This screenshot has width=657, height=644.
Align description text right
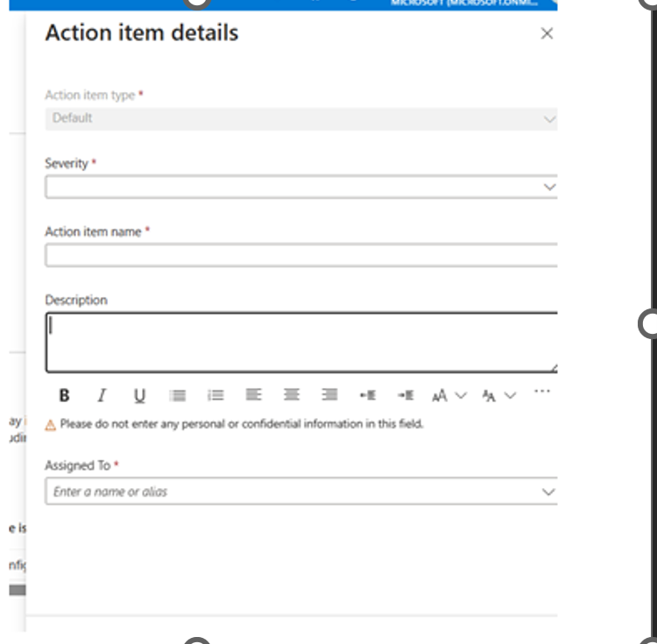(329, 394)
